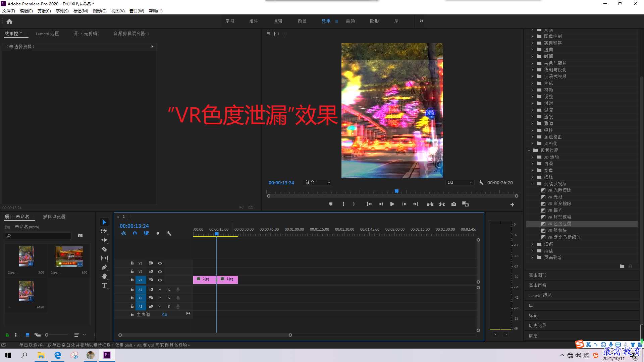Step back one frame
This screenshot has height=362, width=644.
click(381, 204)
